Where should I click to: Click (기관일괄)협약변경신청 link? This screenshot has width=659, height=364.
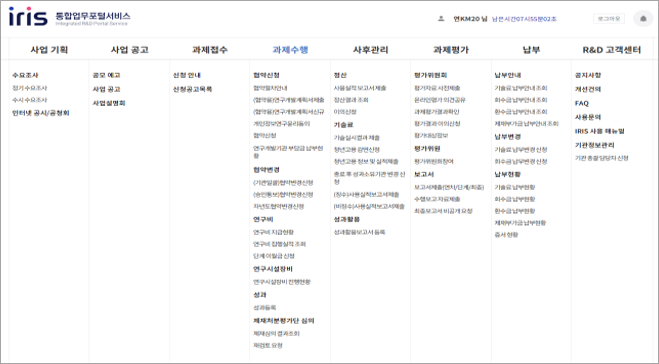[283, 183]
